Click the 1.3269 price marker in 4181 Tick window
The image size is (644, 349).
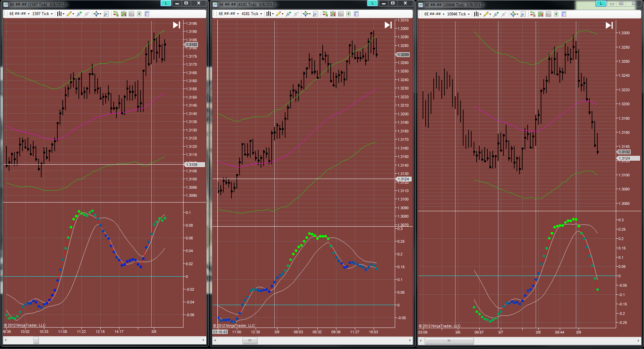point(403,55)
